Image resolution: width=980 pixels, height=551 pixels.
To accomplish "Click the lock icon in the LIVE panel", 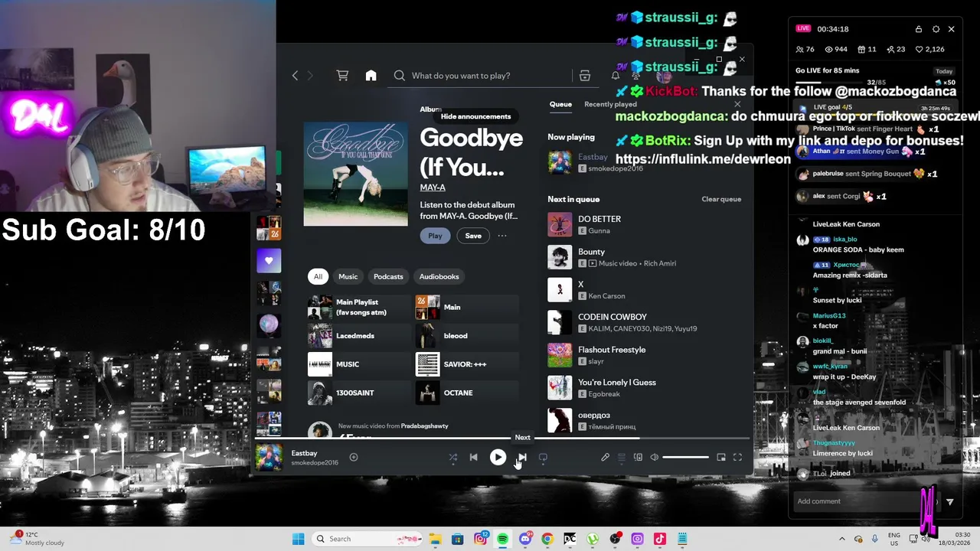I will (x=919, y=29).
